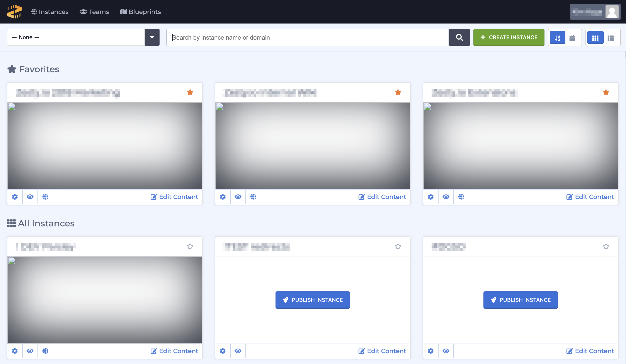
Task: Open settings gear on third All Instances card
Action: point(431,351)
